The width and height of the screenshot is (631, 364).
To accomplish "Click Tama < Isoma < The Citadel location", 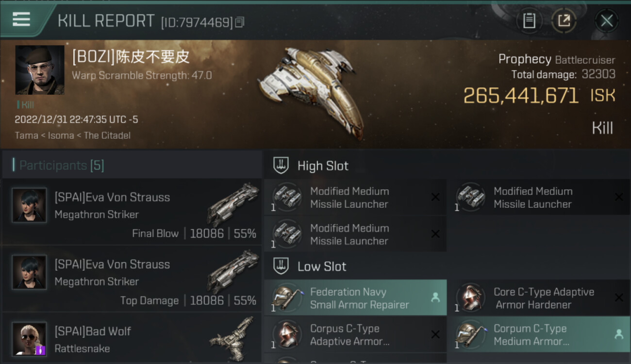I will 73,135.
